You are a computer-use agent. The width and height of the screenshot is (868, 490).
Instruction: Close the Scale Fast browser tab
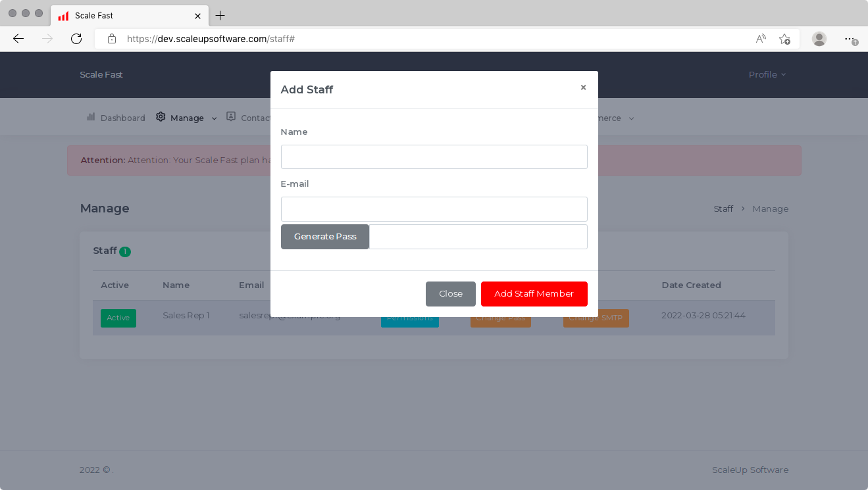[x=197, y=16]
